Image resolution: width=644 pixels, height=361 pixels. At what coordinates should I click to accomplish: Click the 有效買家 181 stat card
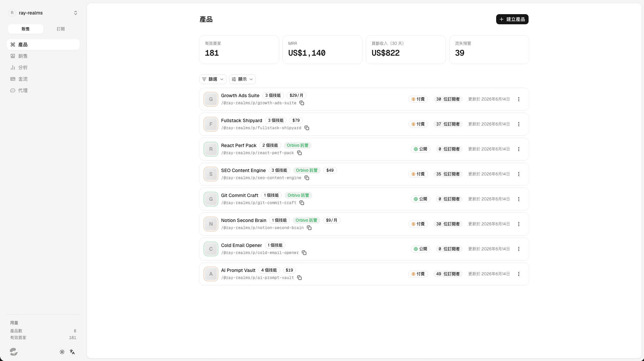(x=239, y=50)
